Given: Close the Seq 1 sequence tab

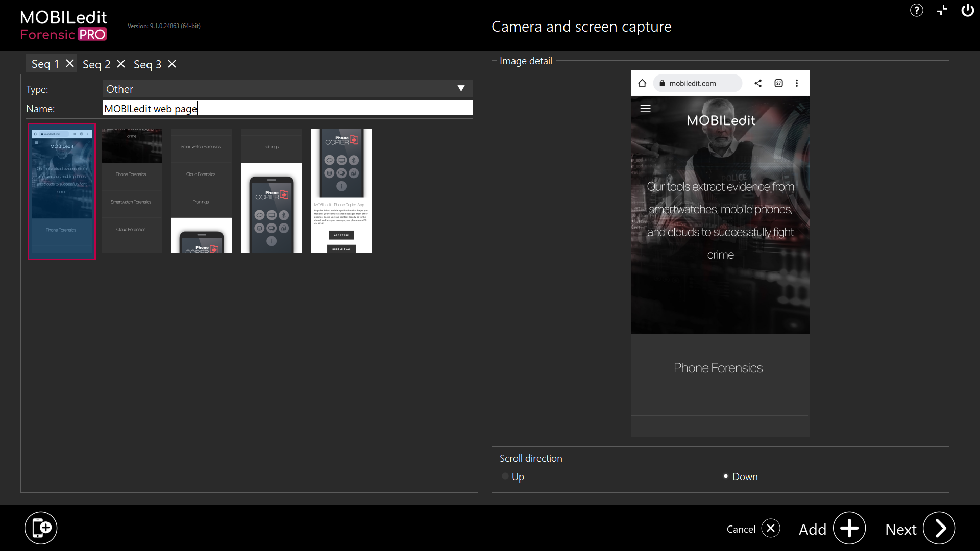Looking at the screenshot, I should tap(69, 63).
